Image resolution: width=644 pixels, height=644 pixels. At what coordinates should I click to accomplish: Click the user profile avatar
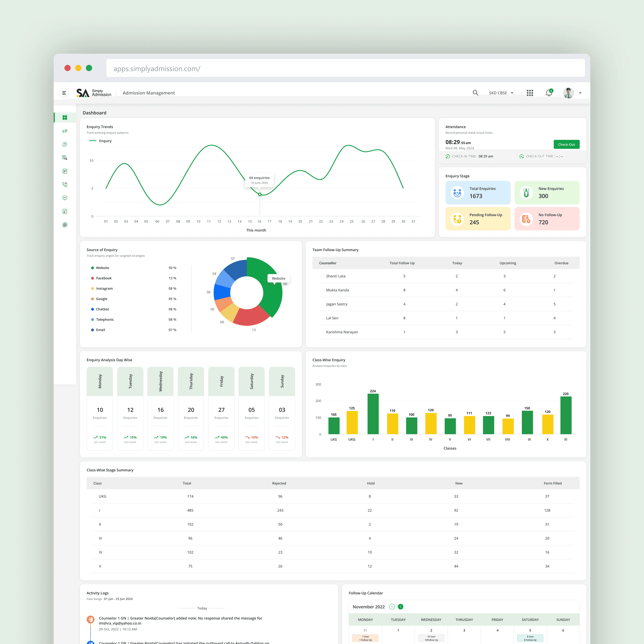[568, 93]
